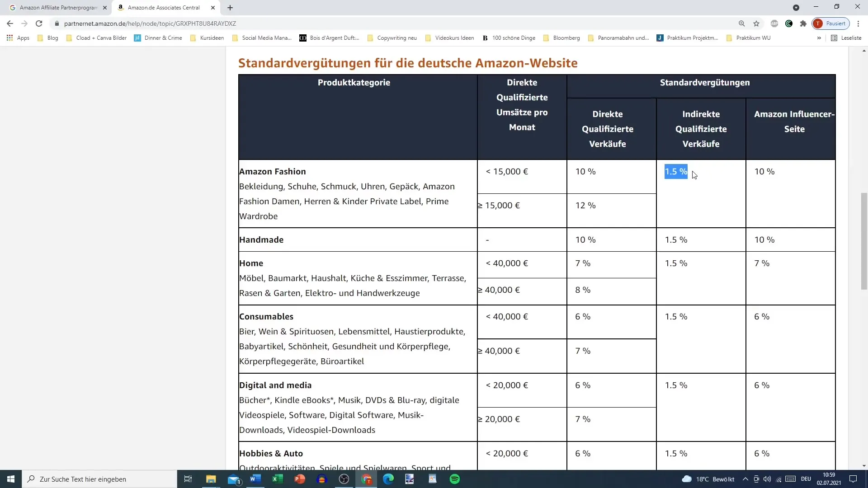The height and width of the screenshot is (488, 868).
Task: Open Excel from the taskbar
Action: (x=278, y=479)
